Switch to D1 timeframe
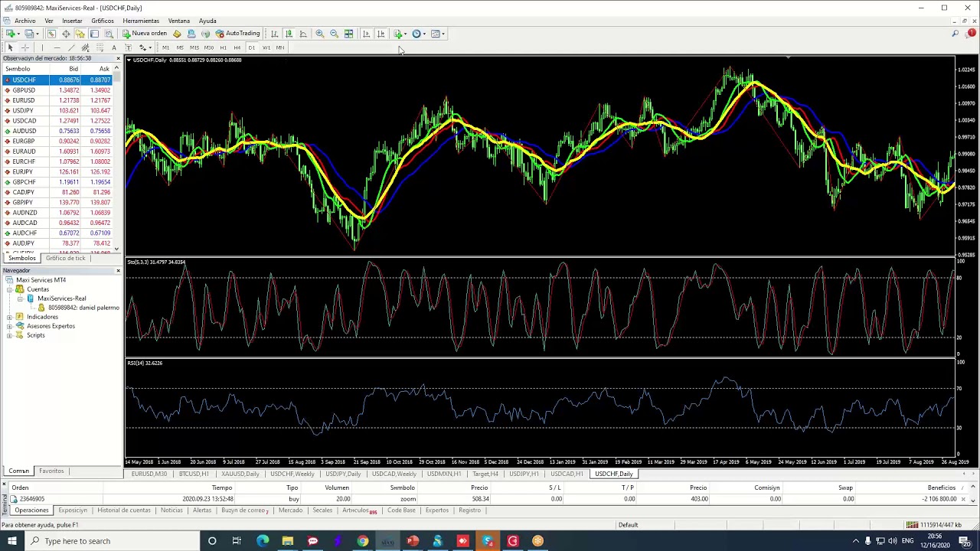980x551 pixels. coord(252,47)
